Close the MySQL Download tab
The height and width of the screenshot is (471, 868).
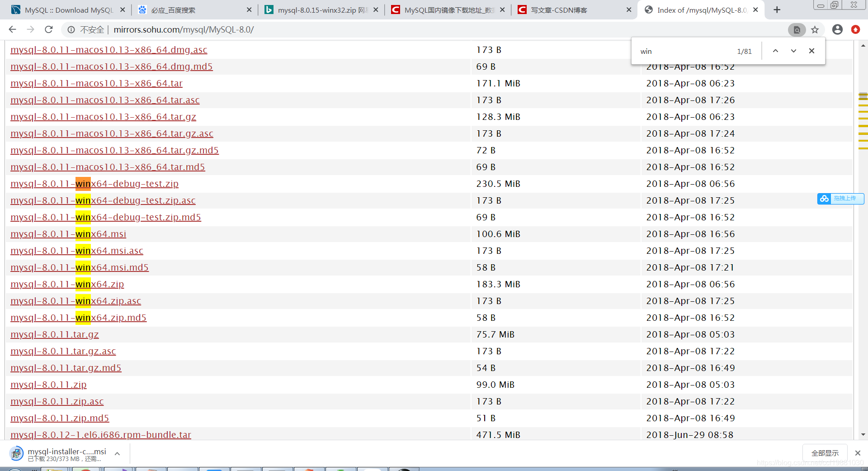[123, 10]
